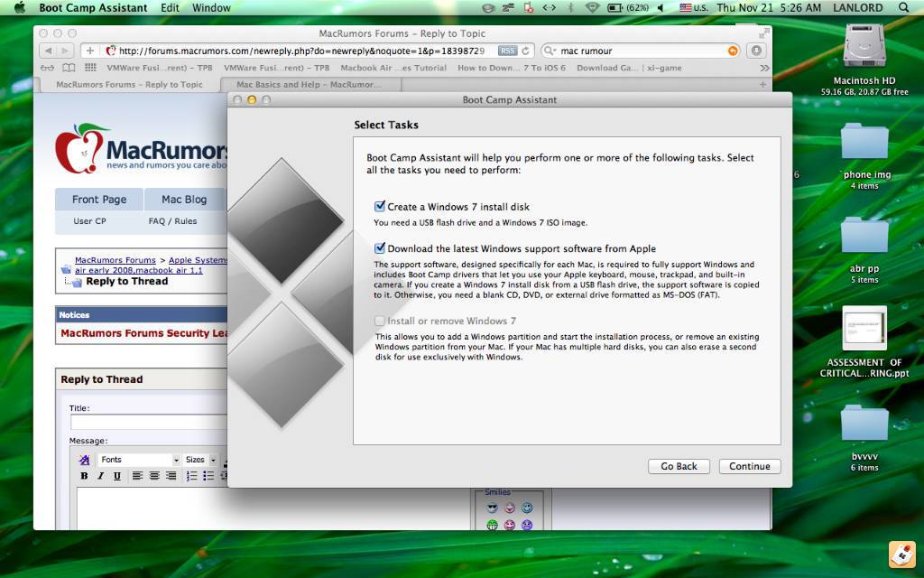Show all bookmarks book icon
This screenshot has width=924, height=578.
click(x=69, y=68)
